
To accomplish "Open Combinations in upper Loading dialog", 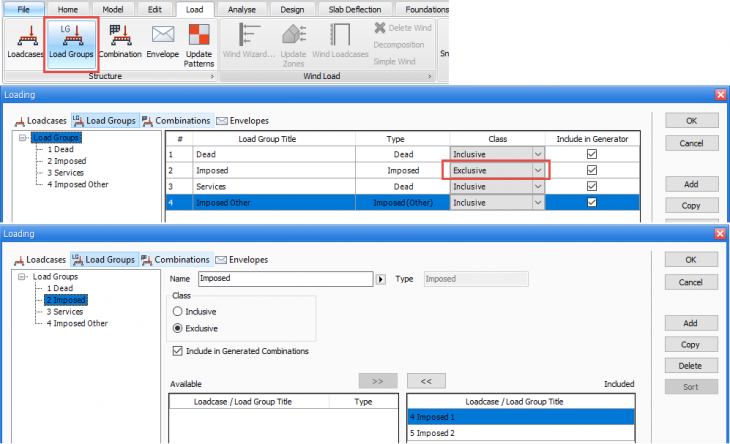I will 177,121.
